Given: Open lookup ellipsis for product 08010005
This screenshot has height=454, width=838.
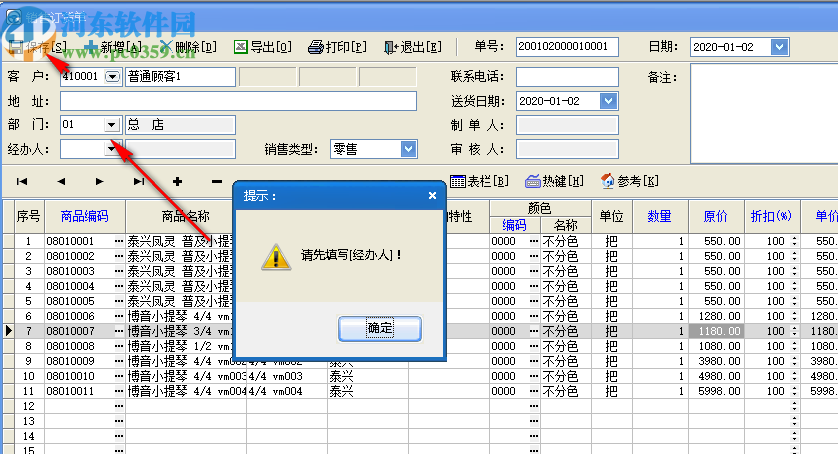Looking at the screenshot, I should pos(119,301).
